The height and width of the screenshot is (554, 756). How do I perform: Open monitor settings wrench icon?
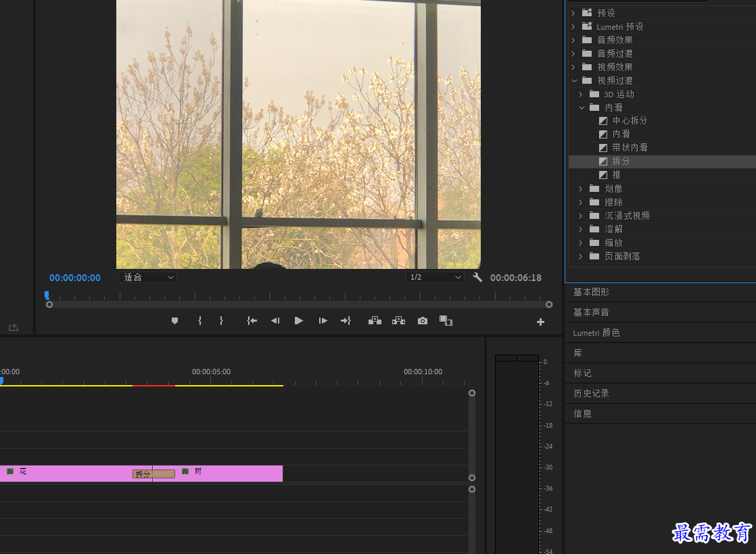pos(477,277)
